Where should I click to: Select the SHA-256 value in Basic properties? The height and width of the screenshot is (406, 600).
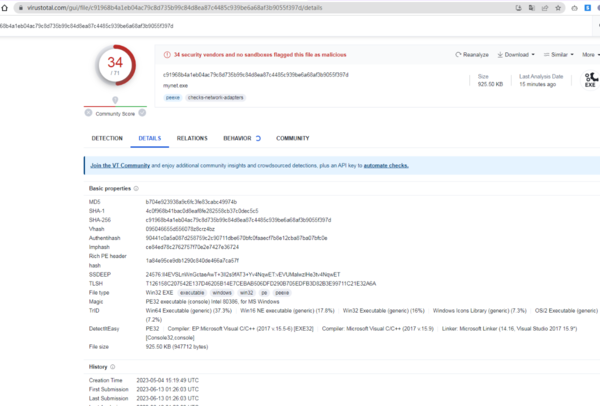click(x=238, y=220)
